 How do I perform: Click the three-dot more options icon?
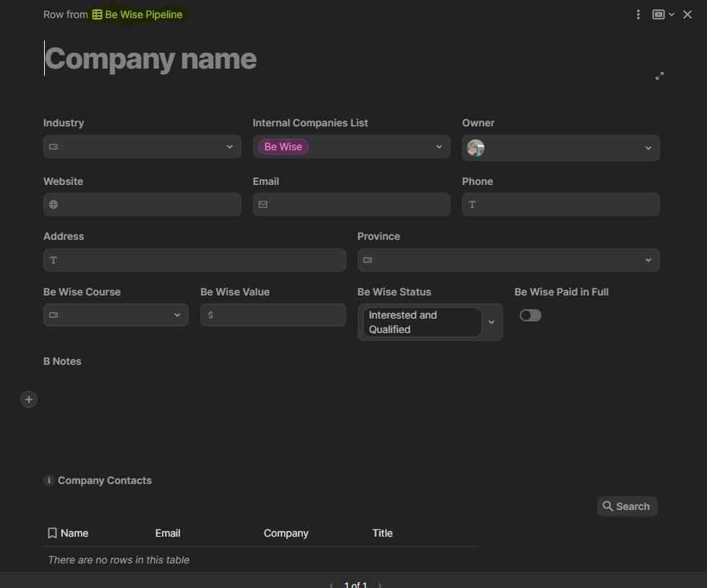pyautogui.click(x=638, y=14)
